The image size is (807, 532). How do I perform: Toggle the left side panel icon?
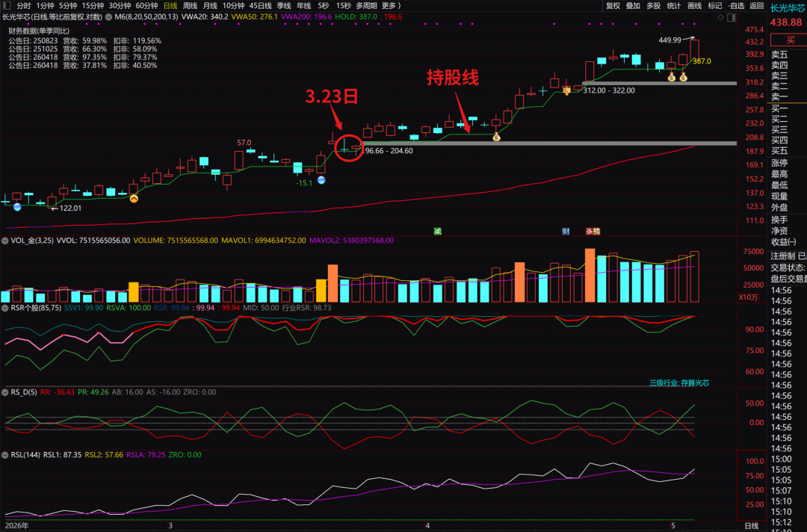(x=6, y=6)
